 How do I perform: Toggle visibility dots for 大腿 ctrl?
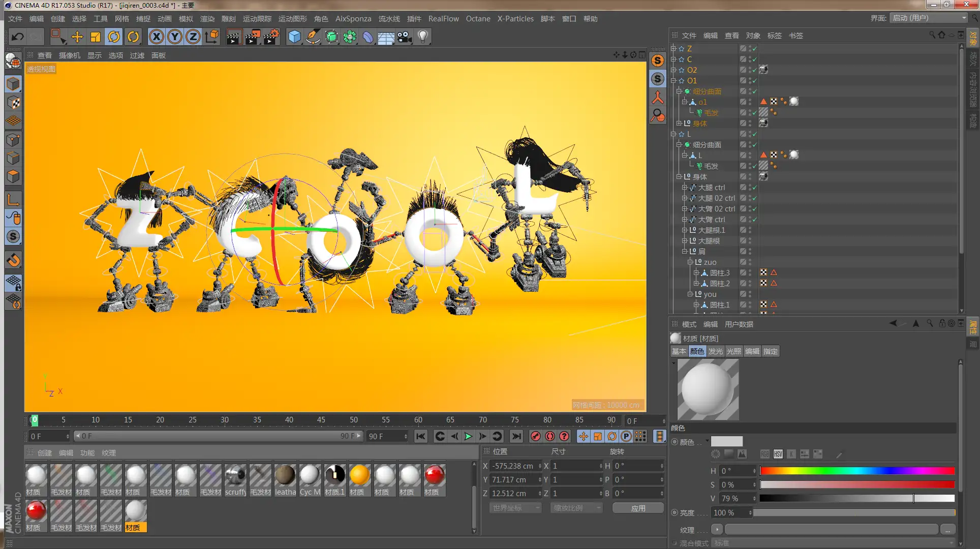[750, 188]
